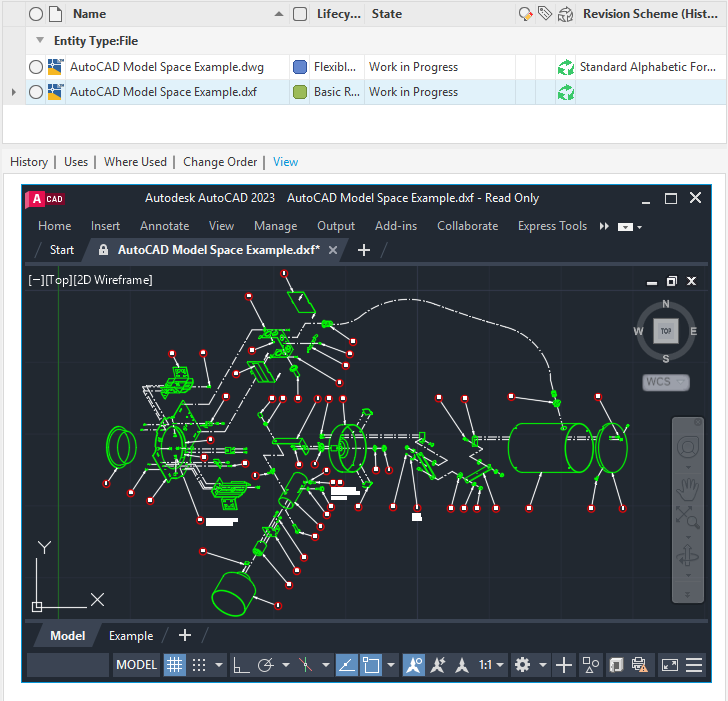728x701 pixels.
Task: Select the Pan hand tool
Action: (x=688, y=489)
